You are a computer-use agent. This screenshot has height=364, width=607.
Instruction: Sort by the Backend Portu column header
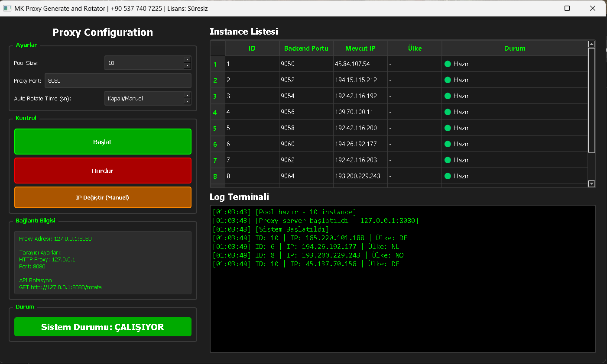click(306, 48)
